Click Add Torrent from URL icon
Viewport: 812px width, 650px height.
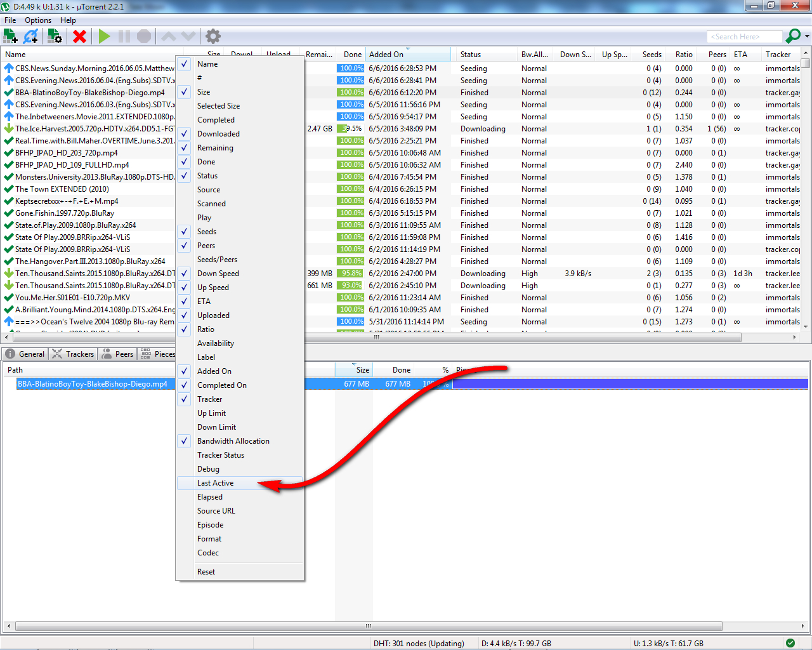(x=30, y=36)
